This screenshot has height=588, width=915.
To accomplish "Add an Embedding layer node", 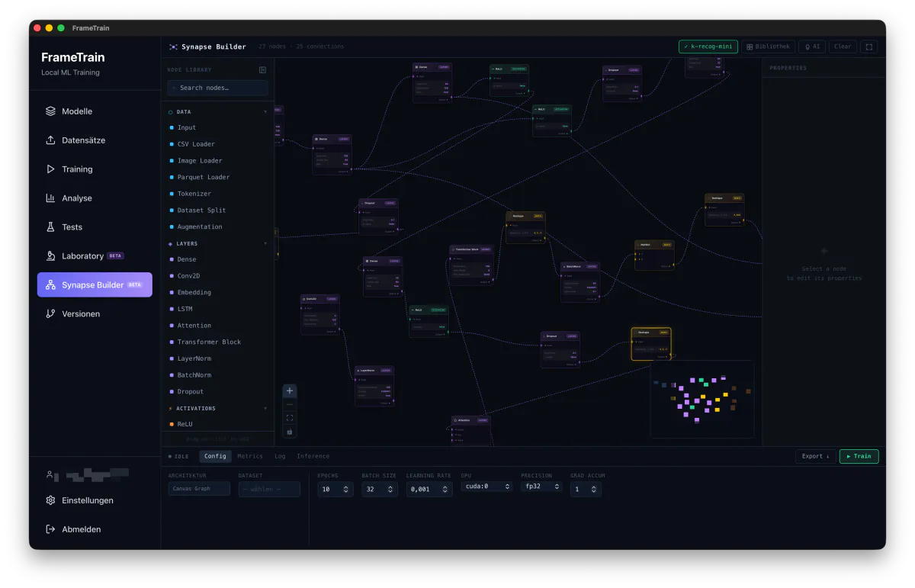I will click(217, 293).
